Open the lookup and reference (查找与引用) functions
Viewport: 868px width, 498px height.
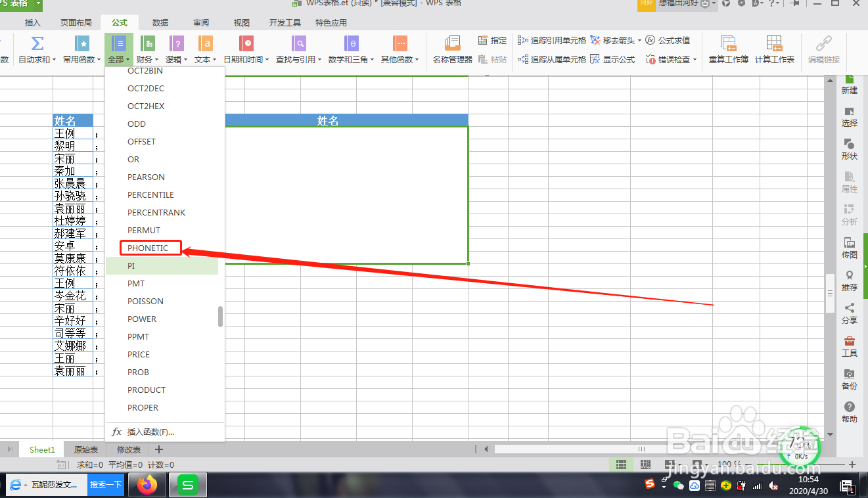[x=299, y=50]
